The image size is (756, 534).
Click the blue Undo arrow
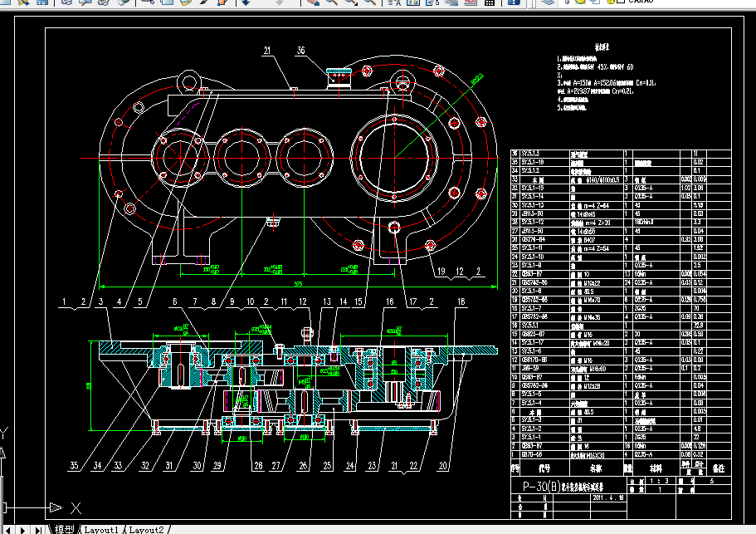point(246,2)
